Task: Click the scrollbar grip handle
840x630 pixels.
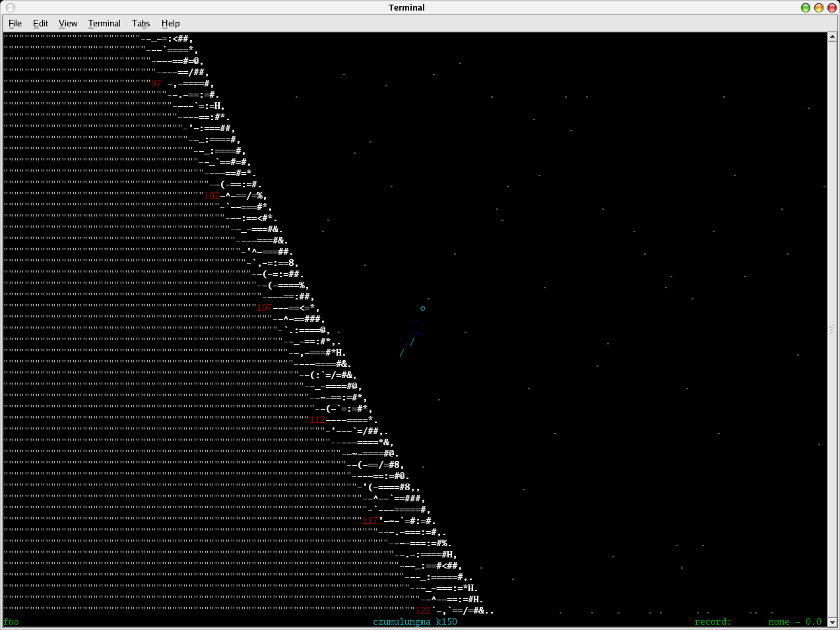Action: click(832, 329)
